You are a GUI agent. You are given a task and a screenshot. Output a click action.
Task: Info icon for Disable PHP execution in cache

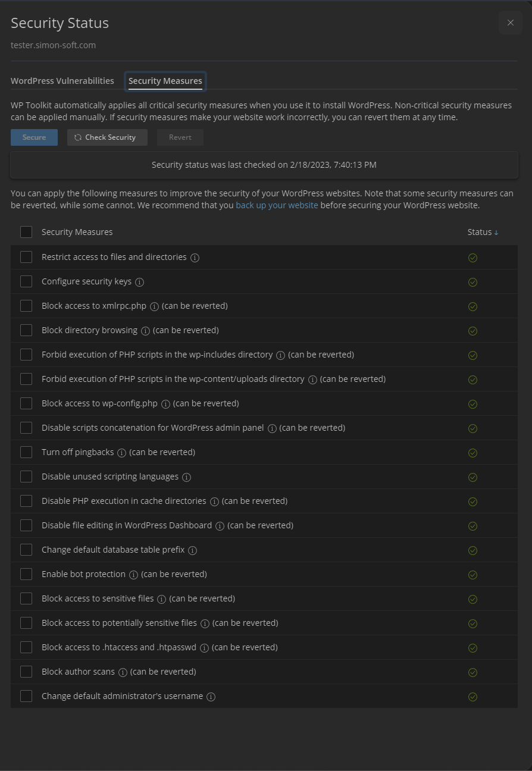(214, 502)
